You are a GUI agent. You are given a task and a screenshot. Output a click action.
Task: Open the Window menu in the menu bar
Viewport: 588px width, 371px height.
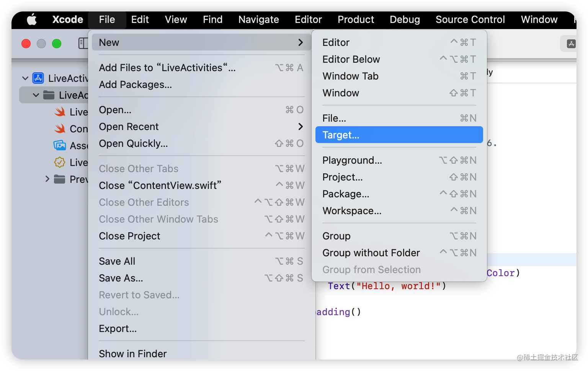pos(539,20)
